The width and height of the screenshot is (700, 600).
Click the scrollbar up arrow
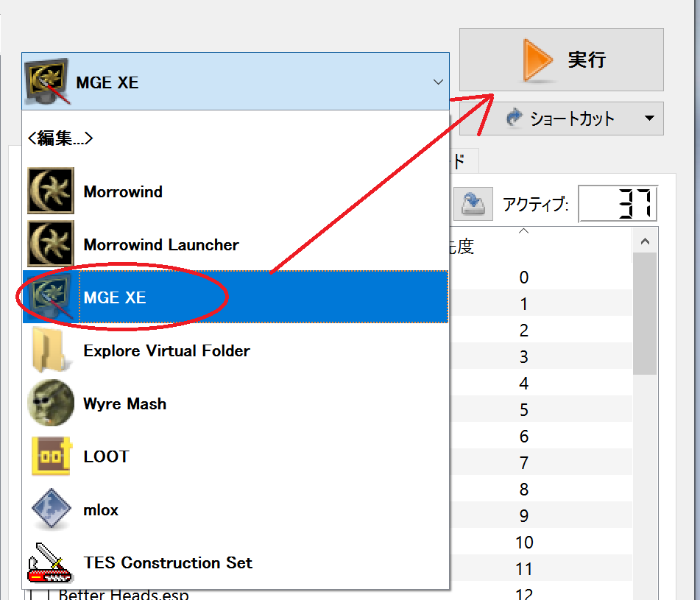tap(644, 241)
